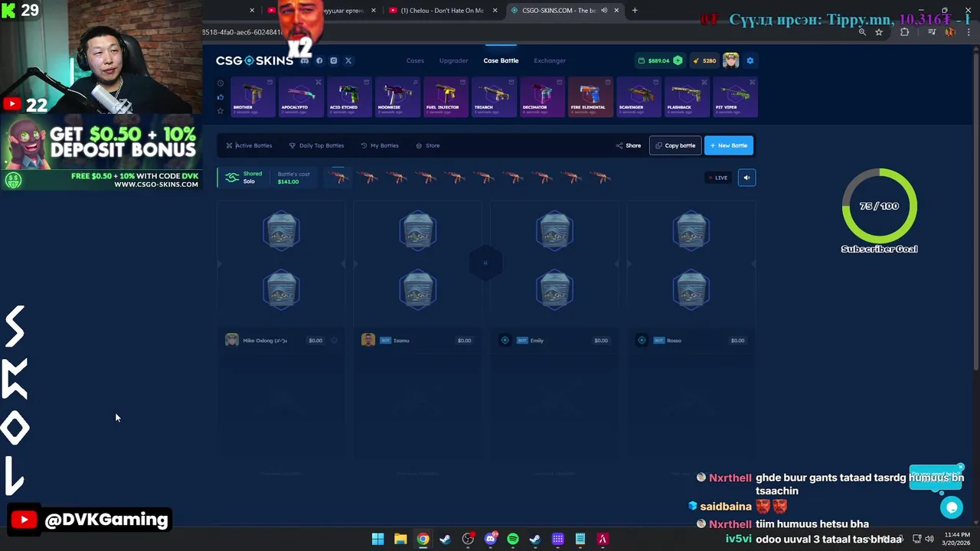
Task: Open a new browser tab with plus
Action: pos(635,10)
